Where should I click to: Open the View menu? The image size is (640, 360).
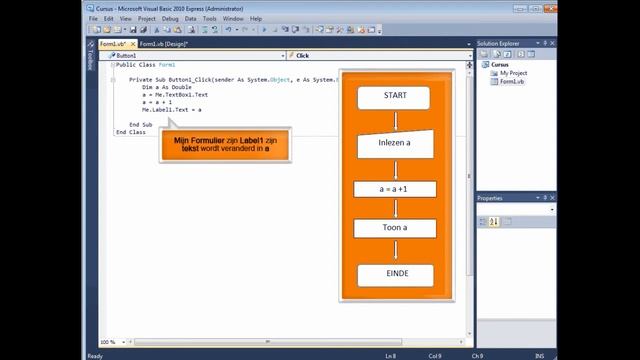tap(126, 19)
